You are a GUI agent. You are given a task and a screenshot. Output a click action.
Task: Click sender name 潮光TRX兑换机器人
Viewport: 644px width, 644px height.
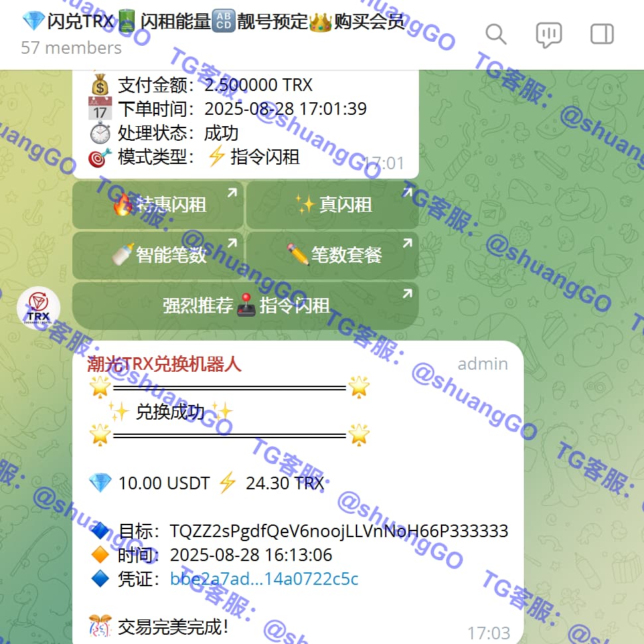tap(165, 364)
